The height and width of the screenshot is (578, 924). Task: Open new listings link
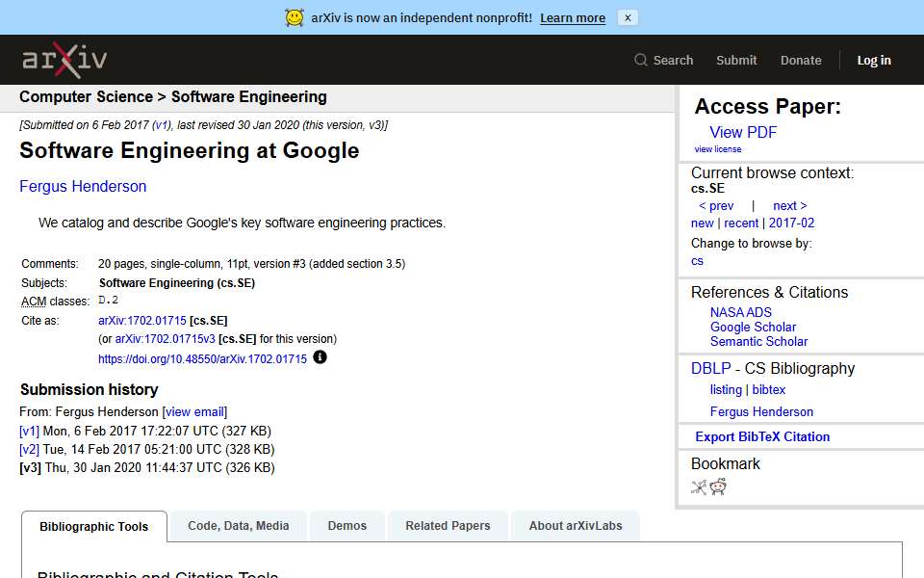pyautogui.click(x=702, y=223)
